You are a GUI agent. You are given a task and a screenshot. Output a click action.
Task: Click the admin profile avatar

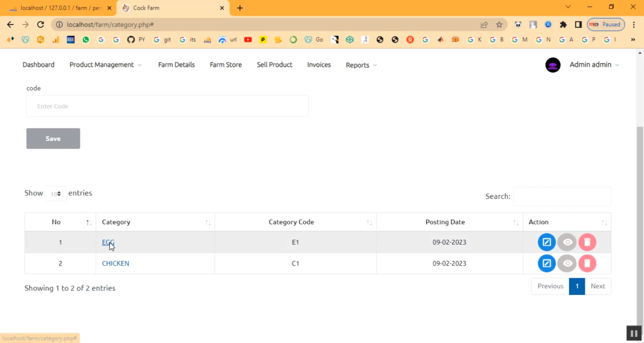(x=553, y=65)
